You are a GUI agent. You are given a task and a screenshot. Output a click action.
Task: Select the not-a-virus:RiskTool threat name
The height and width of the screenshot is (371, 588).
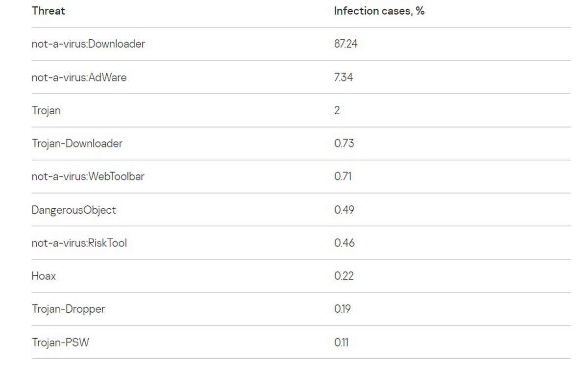[79, 243]
